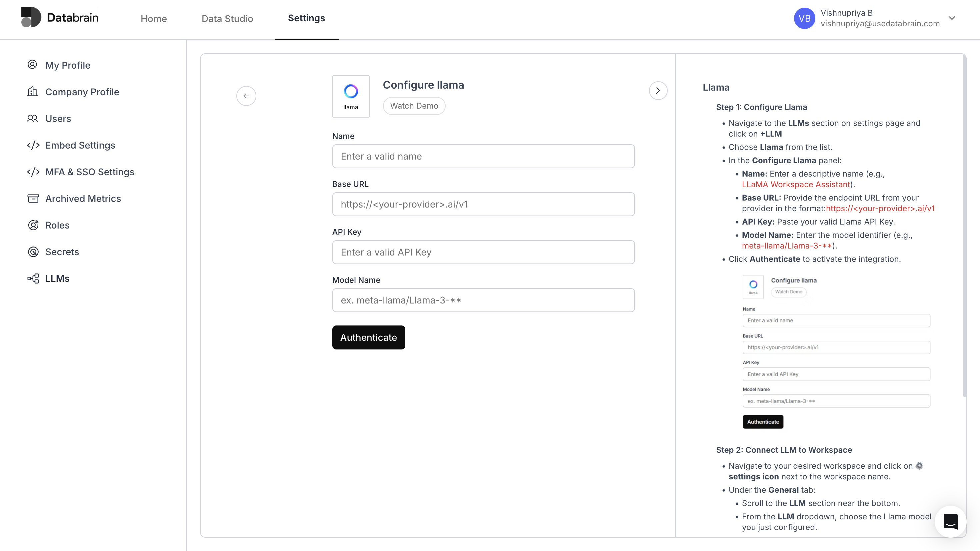Focus the Base URL input field

pos(483,204)
